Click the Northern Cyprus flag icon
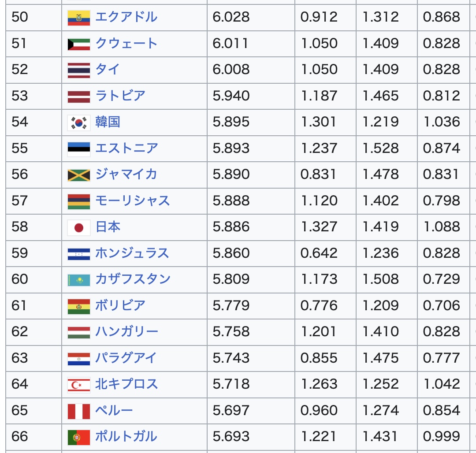Screen dimensions: 476x453 [x=79, y=384]
